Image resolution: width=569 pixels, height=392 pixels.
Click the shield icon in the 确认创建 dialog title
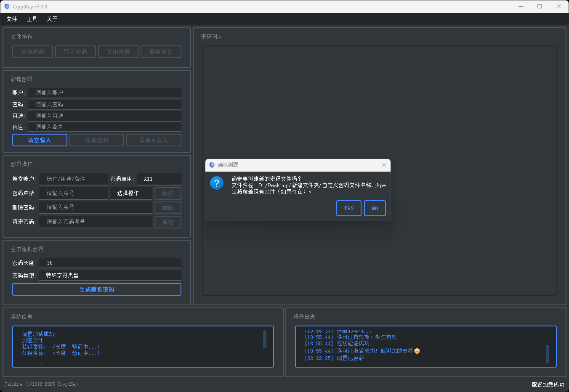click(x=212, y=165)
